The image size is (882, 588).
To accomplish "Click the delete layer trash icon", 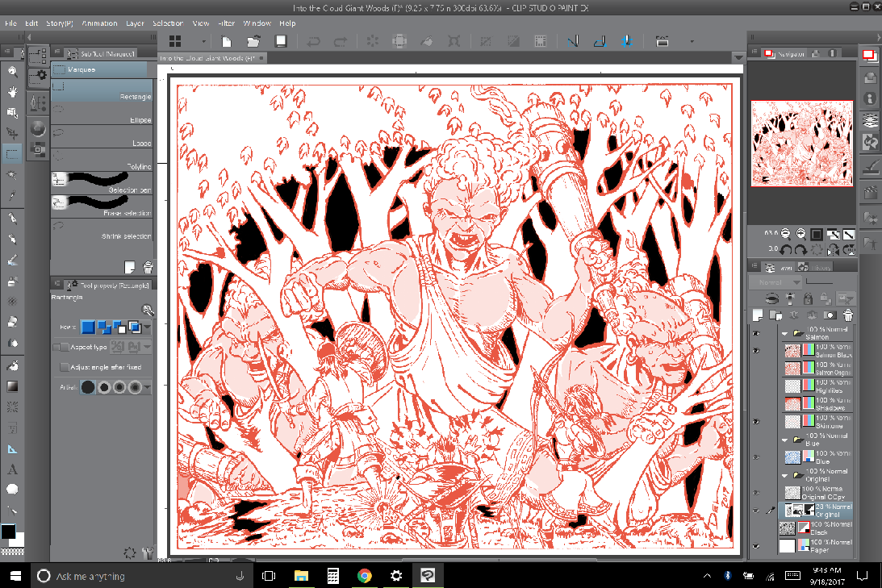I will pos(847,315).
